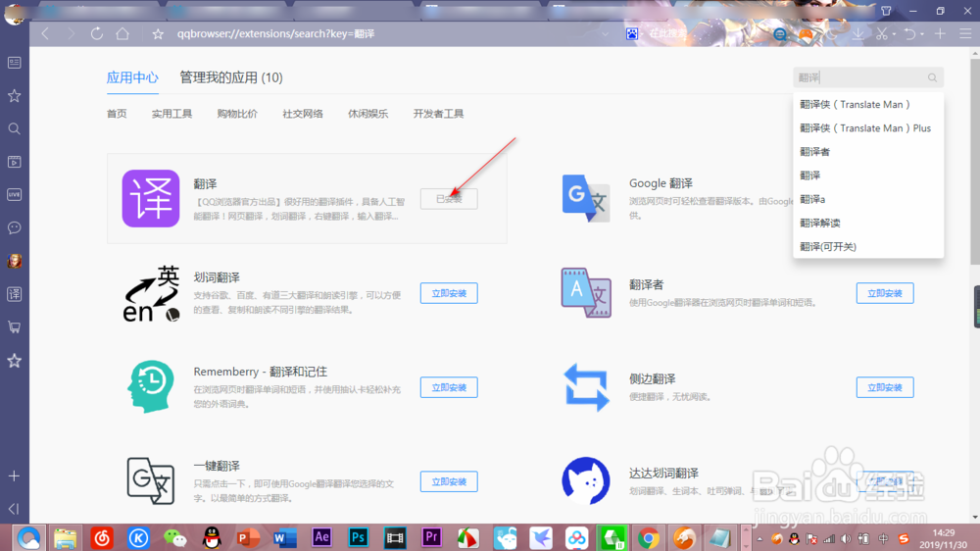The height and width of the screenshot is (551, 980).
Task: Click the search icon in left sidebar
Action: [x=15, y=128]
